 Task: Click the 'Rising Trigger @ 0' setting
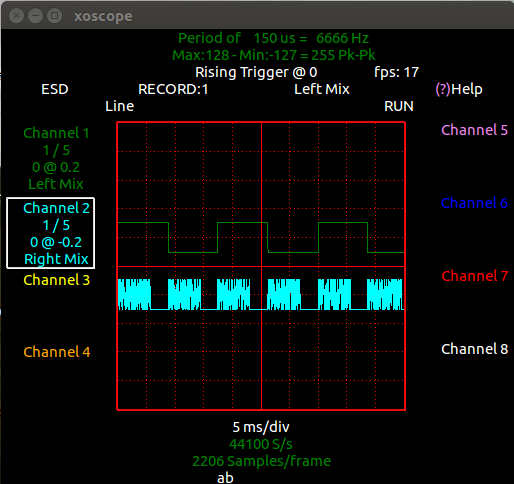click(256, 72)
